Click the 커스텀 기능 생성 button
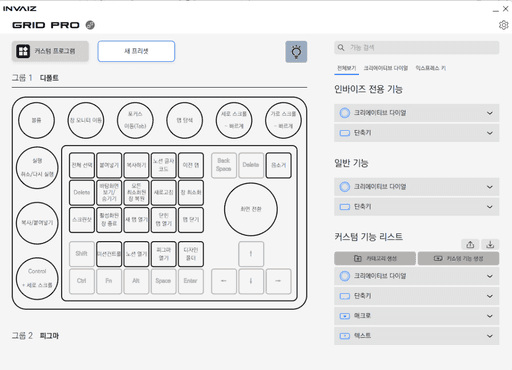The image size is (512, 370). point(458,258)
